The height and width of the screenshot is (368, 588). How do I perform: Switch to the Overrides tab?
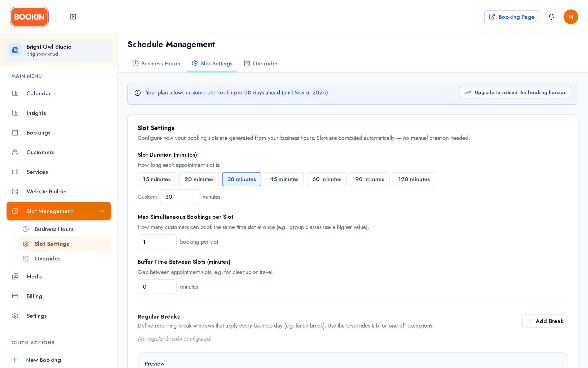[x=261, y=64]
